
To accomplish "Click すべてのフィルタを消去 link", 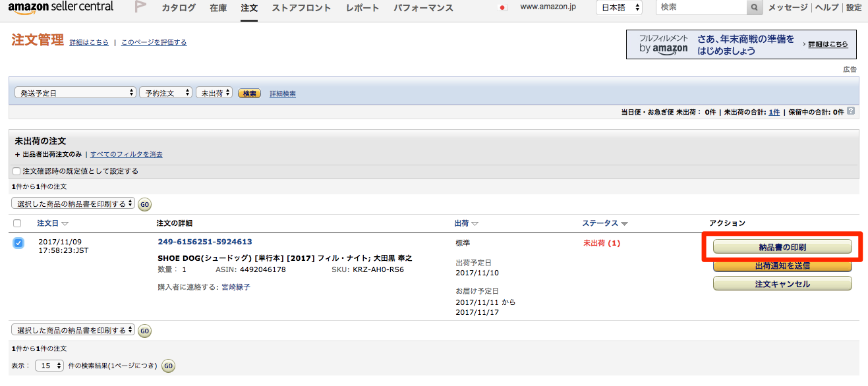I will [127, 154].
